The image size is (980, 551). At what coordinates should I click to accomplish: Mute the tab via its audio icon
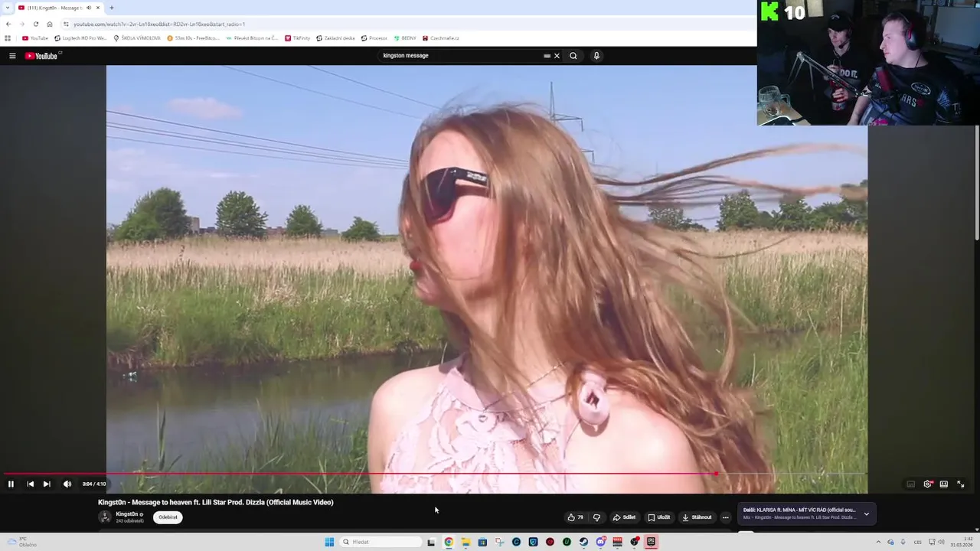coord(88,8)
